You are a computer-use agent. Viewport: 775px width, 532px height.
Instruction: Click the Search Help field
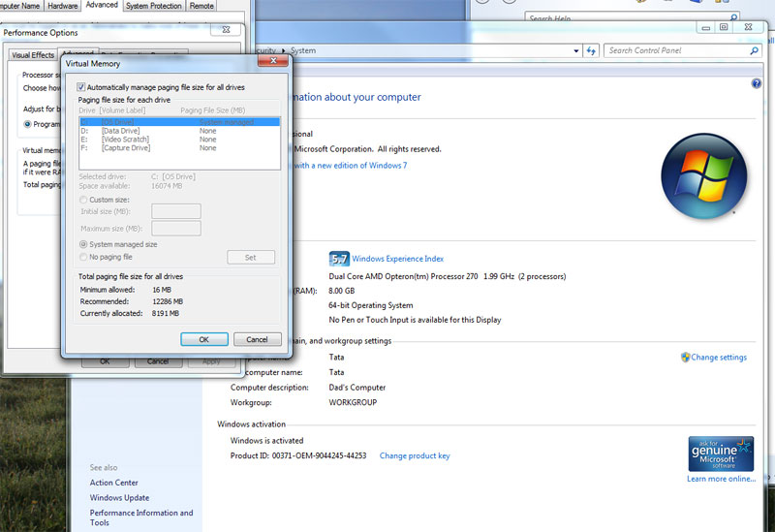[627, 17]
